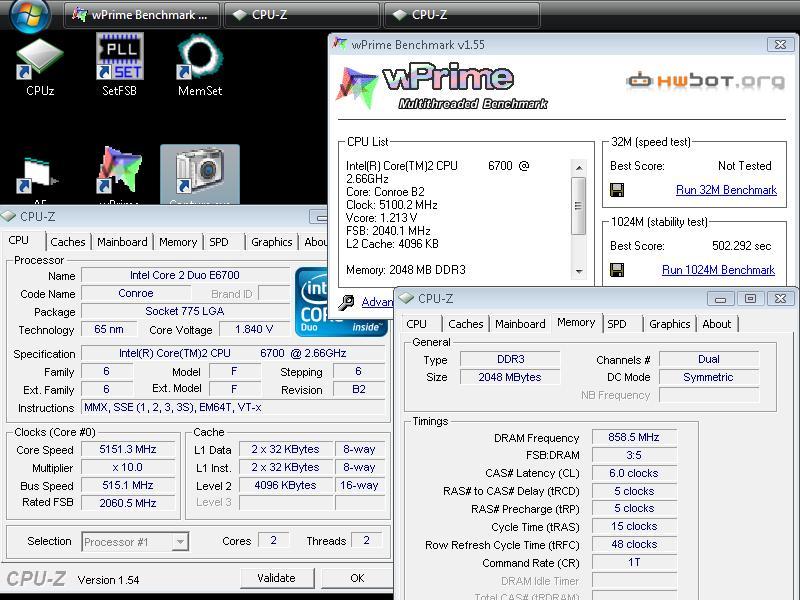Open the Advanced link in wPrime
Screen dimensions: 800x600
[378, 302]
